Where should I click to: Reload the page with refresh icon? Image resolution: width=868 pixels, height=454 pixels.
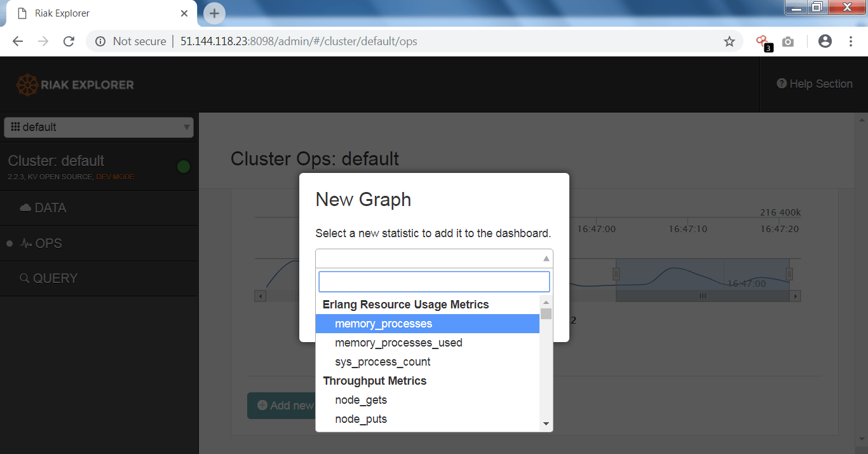point(69,41)
